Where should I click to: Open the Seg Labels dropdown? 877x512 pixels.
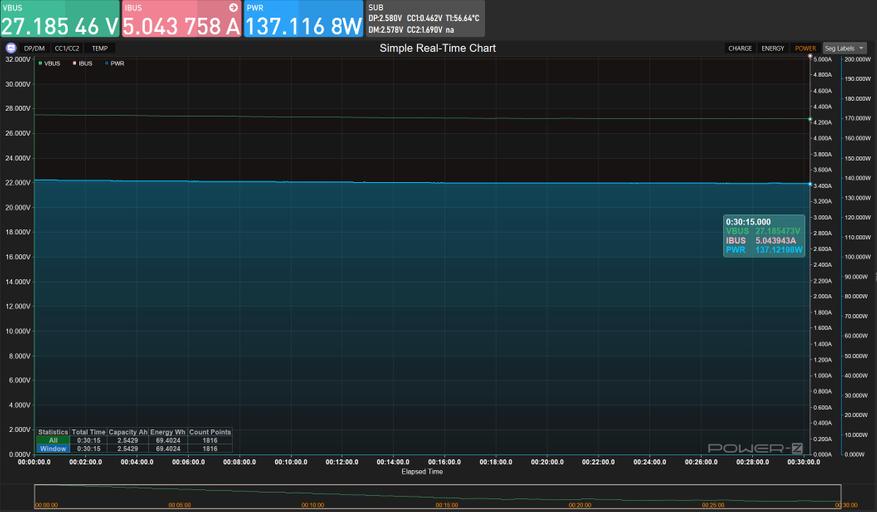(844, 49)
